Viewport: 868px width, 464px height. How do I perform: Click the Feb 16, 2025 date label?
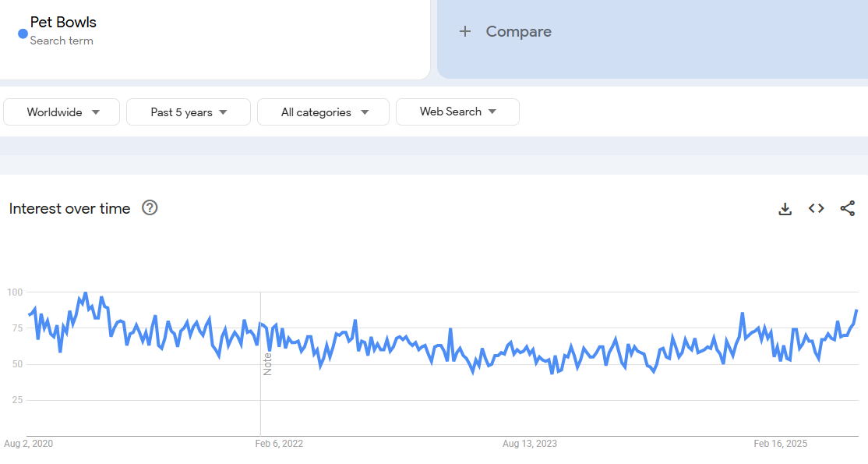[x=781, y=444]
